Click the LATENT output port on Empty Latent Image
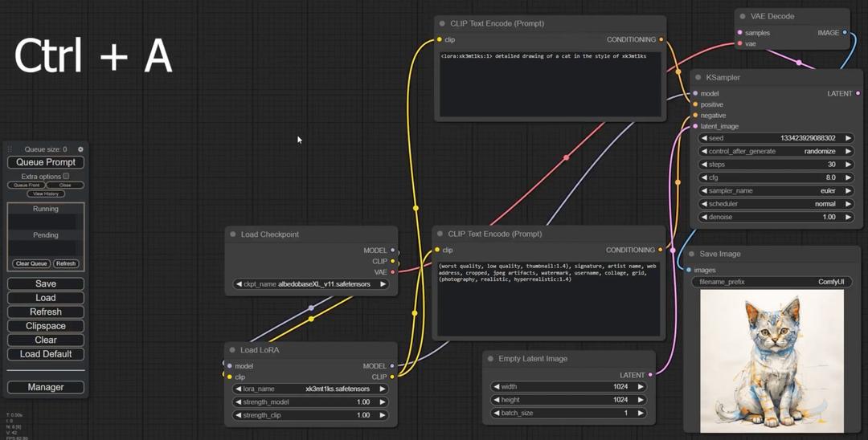 coord(650,375)
